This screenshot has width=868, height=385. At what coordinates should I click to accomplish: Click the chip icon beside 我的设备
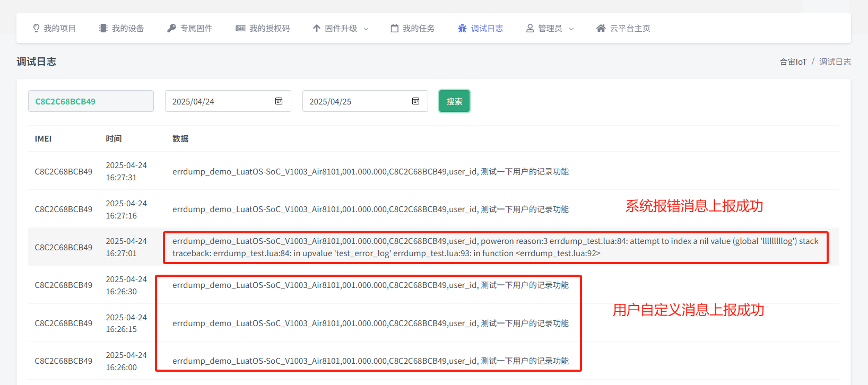click(x=103, y=28)
